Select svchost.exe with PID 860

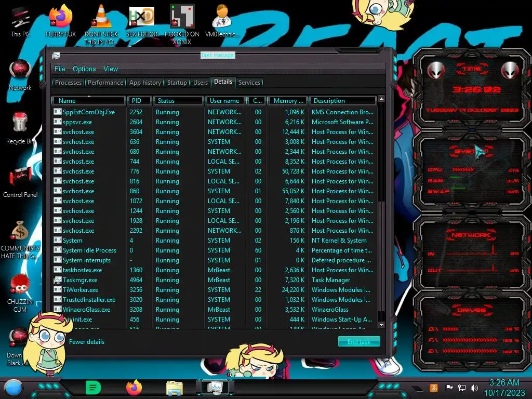point(215,191)
